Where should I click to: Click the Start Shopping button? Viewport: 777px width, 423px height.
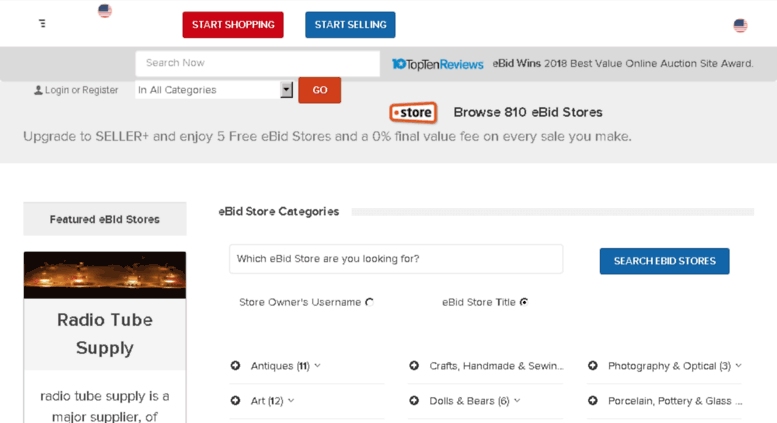(x=233, y=25)
